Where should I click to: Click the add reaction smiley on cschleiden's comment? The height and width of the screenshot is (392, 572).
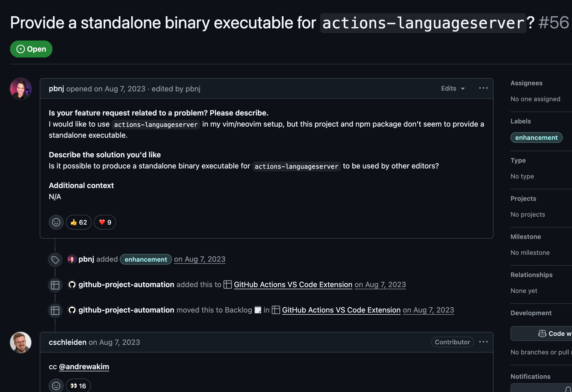56,386
